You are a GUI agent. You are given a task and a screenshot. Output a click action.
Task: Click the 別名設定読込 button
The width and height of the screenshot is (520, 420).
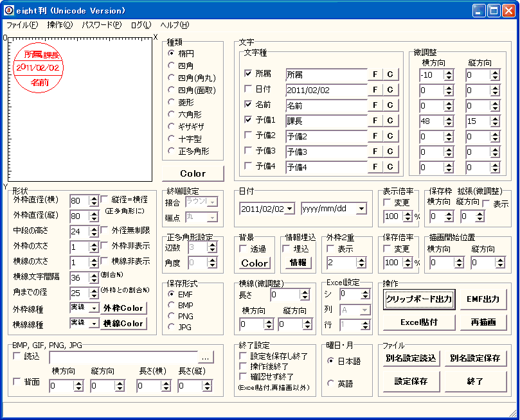[x=411, y=358]
